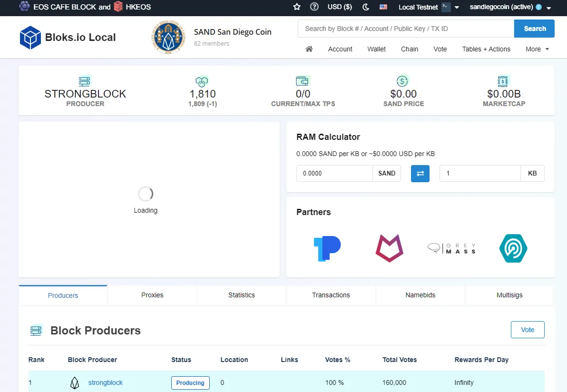Click the outlined Vote button
The height and width of the screenshot is (392, 567).
click(528, 330)
